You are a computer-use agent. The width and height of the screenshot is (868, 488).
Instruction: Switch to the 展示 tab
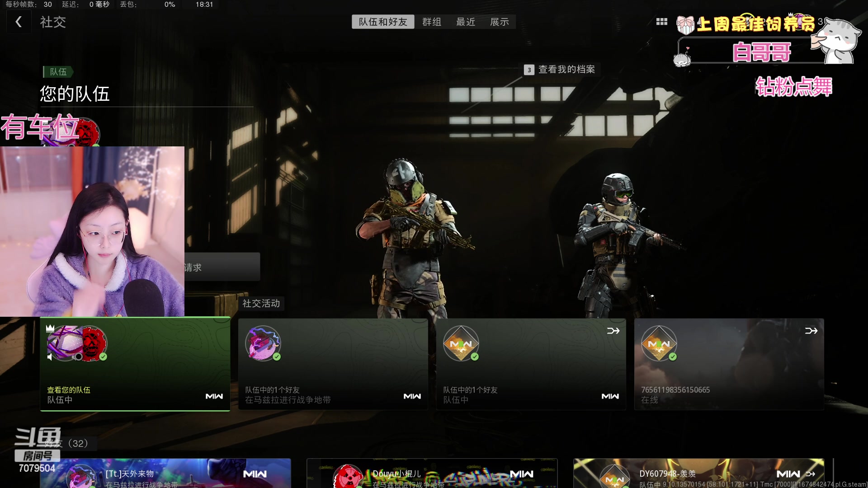pos(500,22)
